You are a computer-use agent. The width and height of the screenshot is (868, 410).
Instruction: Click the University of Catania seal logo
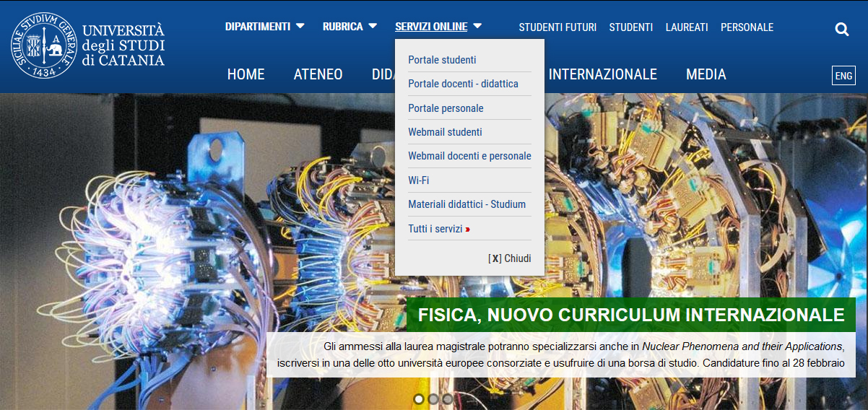43,45
